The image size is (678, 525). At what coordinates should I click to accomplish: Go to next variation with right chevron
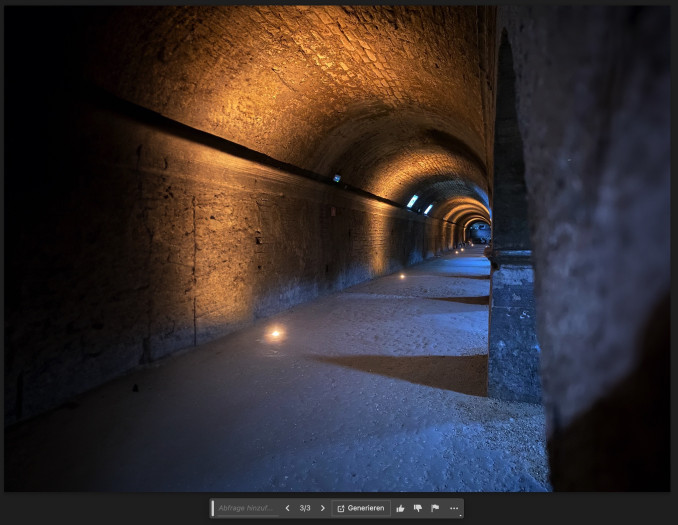click(x=322, y=508)
